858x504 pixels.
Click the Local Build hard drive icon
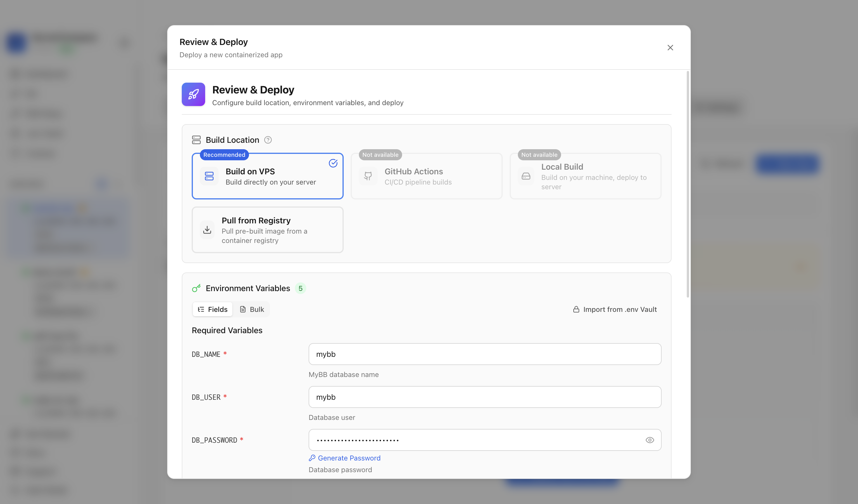[526, 176]
